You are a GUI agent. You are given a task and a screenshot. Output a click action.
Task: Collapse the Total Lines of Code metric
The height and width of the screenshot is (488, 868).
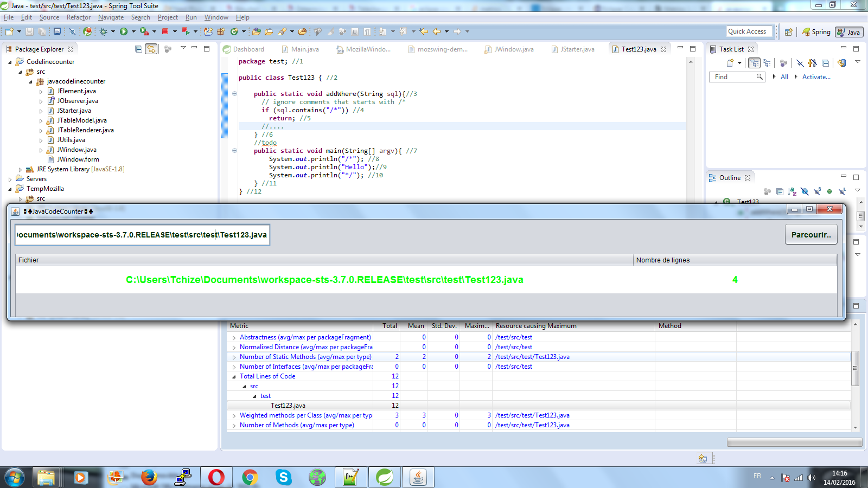(234, 376)
